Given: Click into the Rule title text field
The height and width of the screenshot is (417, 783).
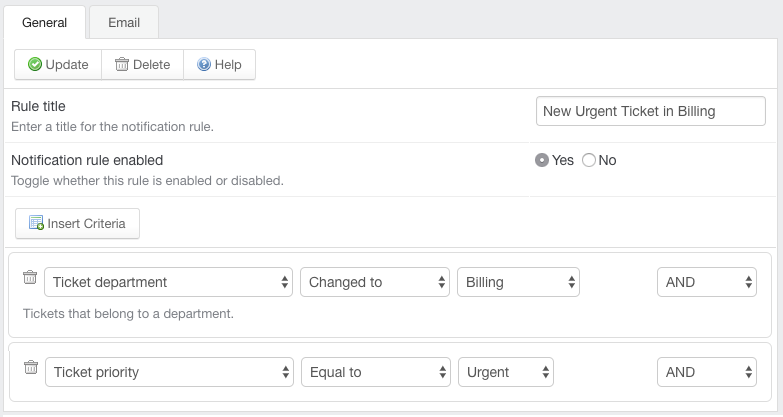Looking at the screenshot, I should coord(651,111).
